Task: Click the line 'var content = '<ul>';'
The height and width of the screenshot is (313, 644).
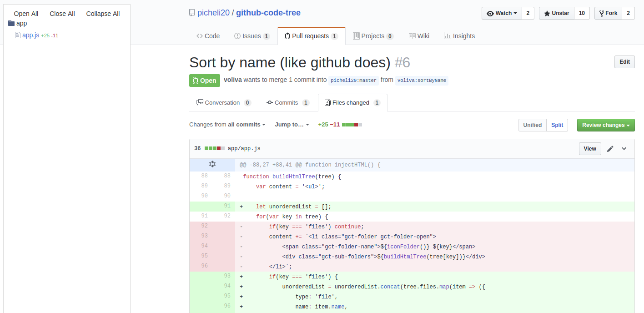Action: click(x=290, y=187)
